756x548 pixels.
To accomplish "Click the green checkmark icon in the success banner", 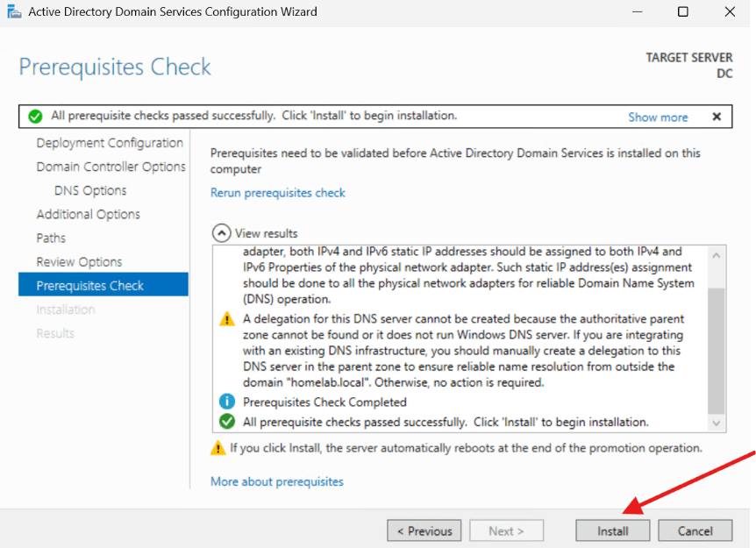I will (35, 115).
